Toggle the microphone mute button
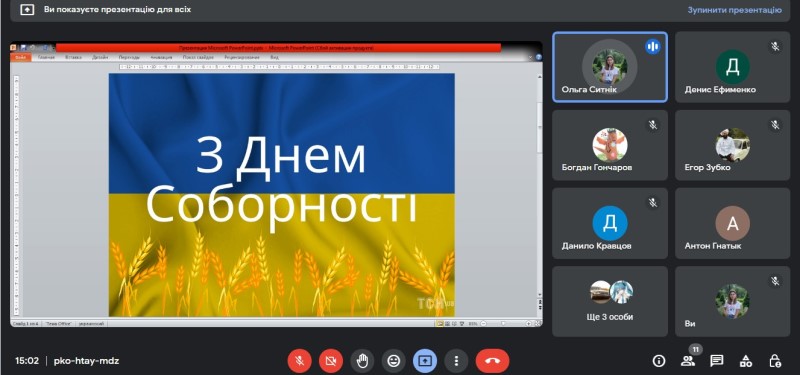The width and height of the screenshot is (800, 375). coord(299,361)
